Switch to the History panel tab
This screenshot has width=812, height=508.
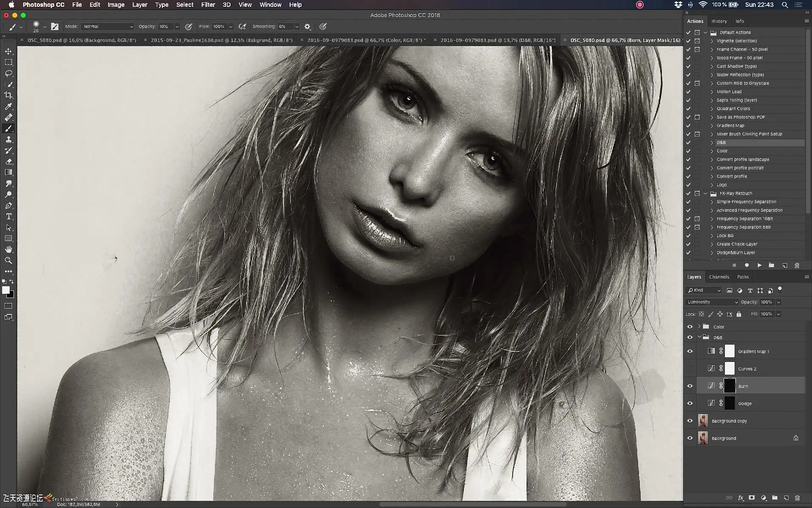coord(719,21)
